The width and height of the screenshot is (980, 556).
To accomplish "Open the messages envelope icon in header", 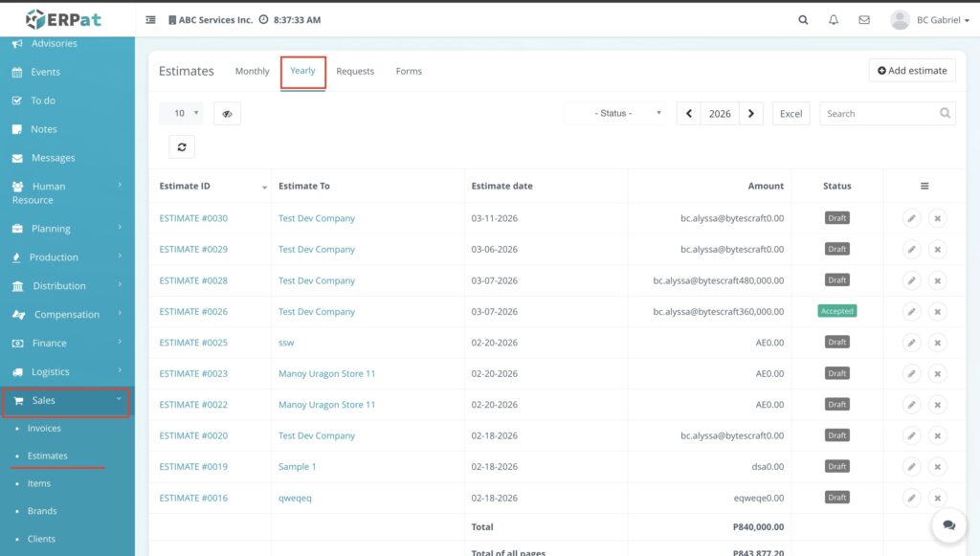I will (x=864, y=20).
